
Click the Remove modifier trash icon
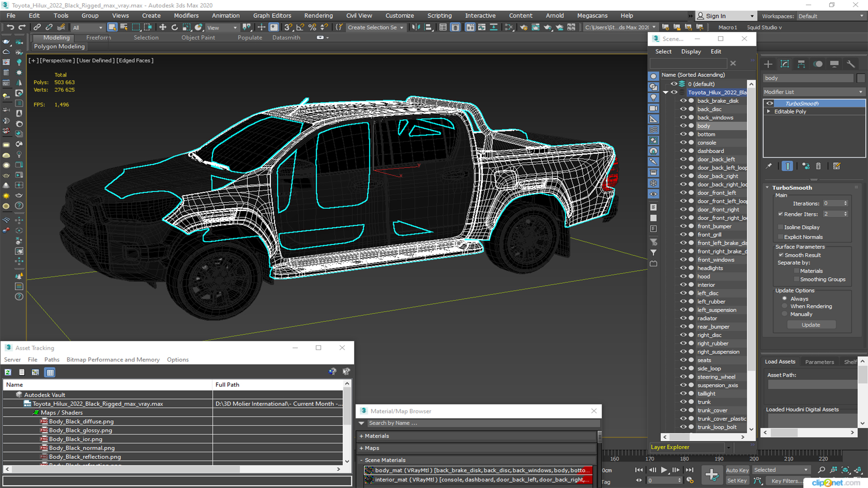pos(818,166)
